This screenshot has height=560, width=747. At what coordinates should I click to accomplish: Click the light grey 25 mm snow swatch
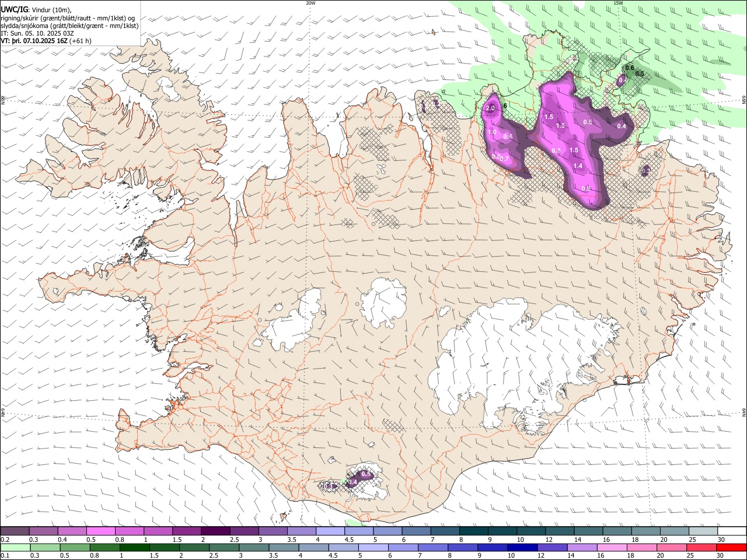click(x=702, y=531)
